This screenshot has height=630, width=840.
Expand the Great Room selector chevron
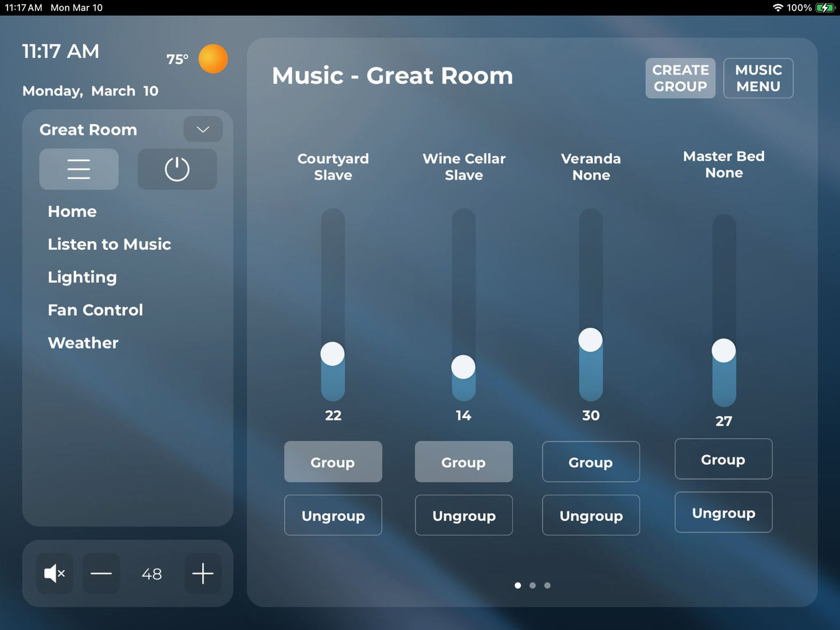(x=202, y=129)
